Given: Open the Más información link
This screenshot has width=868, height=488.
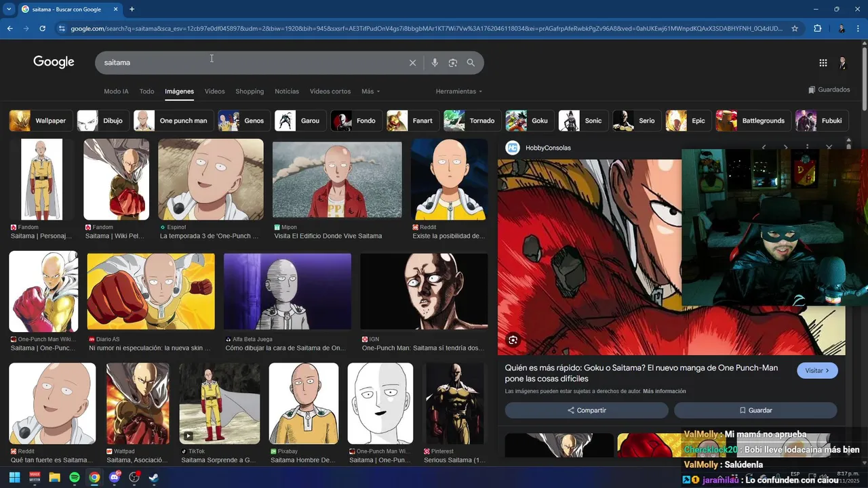Looking at the screenshot, I should (665, 391).
